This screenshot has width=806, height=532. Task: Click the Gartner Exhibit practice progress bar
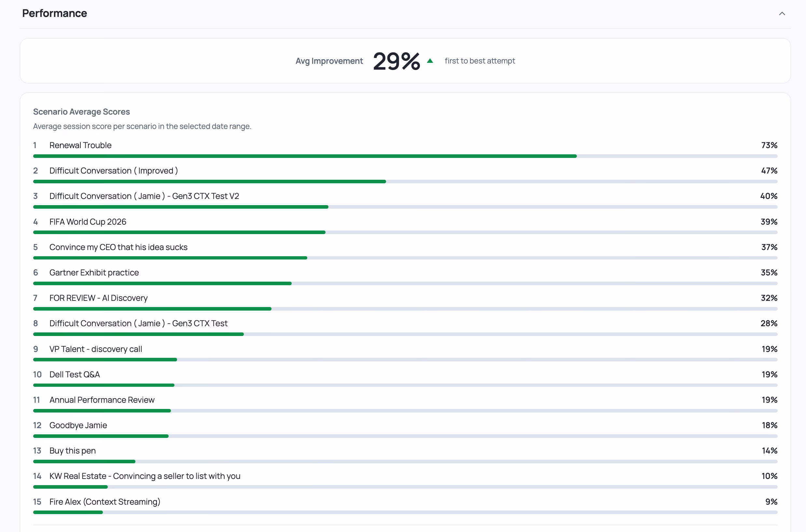405,283
